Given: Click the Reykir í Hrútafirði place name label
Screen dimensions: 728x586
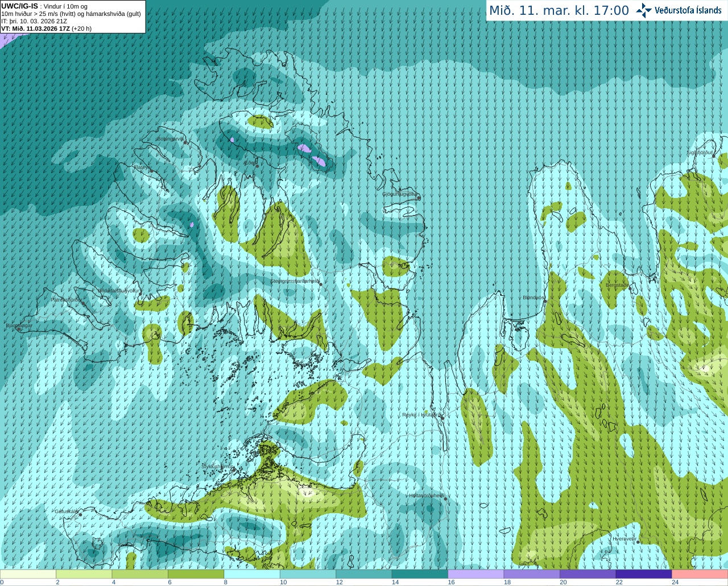Looking at the screenshot, I should [421, 415].
